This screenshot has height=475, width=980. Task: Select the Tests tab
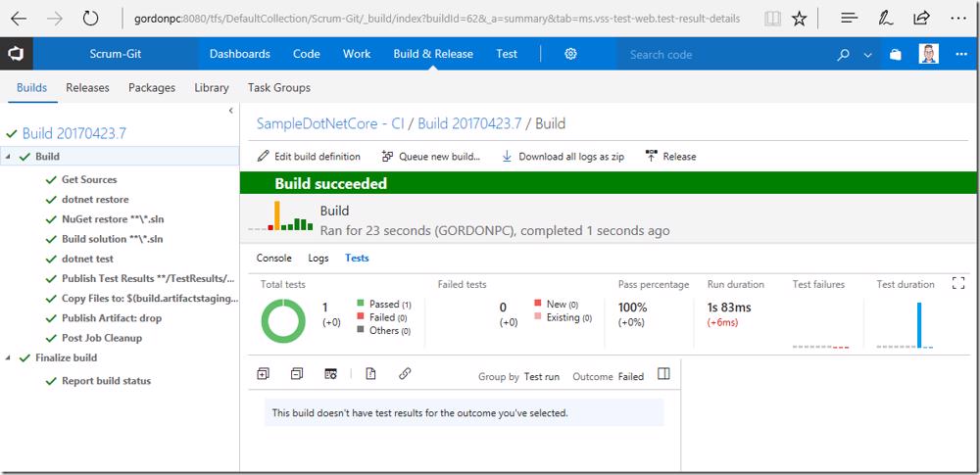coord(357,258)
